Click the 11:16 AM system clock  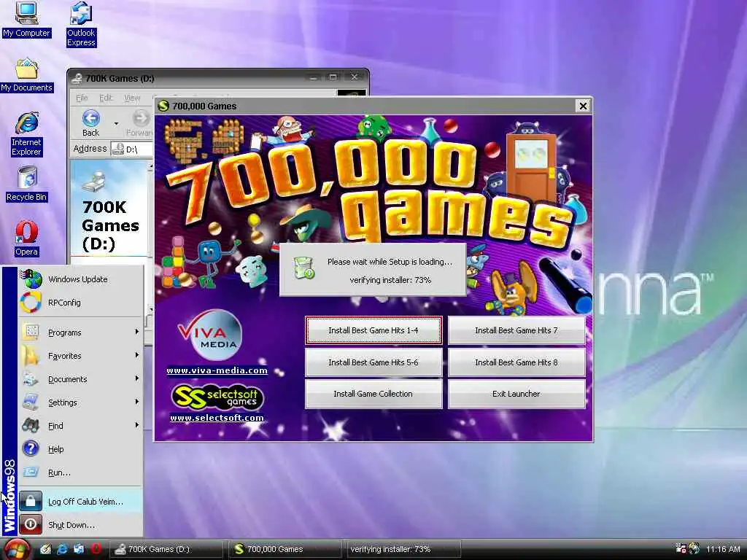click(x=723, y=549)
